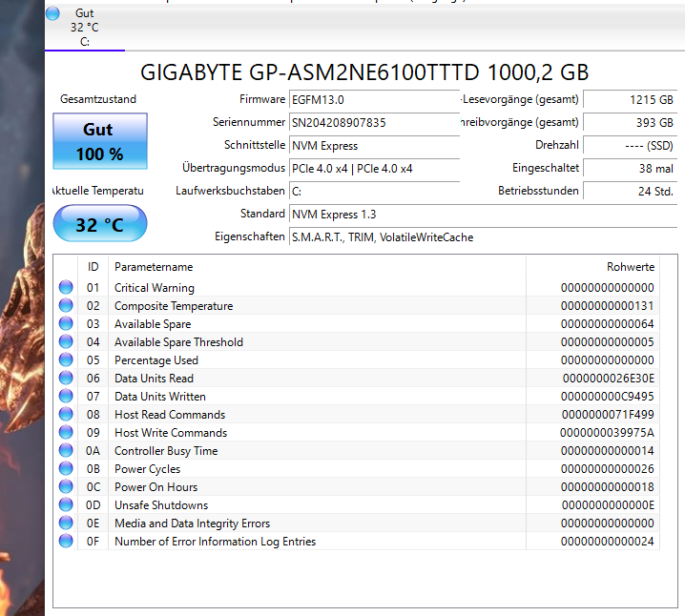The width and height of the screenshot is (685, 616).
Task: Click the Rohwerte column header
Action: pos(592,267)
